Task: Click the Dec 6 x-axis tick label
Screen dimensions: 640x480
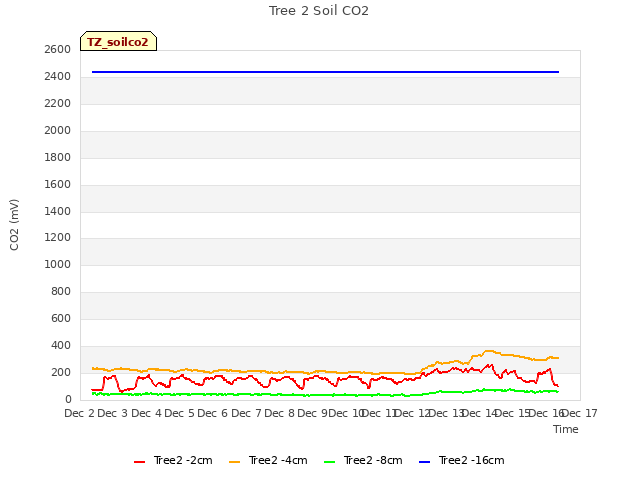Action: click(212, 413)
